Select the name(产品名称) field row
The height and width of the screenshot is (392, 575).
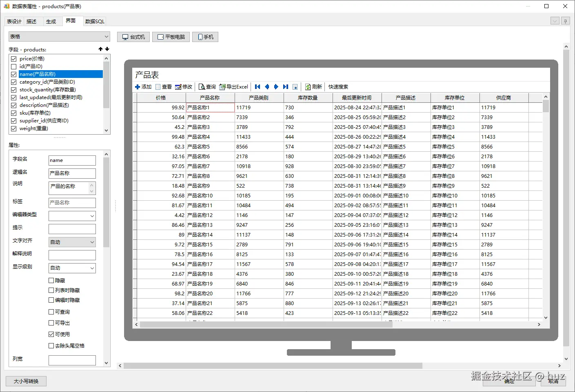point(60,74)
